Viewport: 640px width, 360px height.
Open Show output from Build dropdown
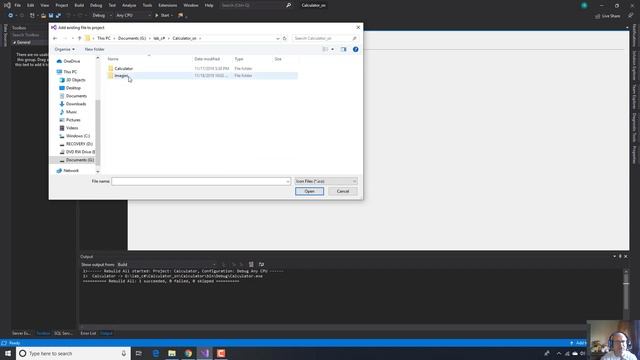click(167, 264)
